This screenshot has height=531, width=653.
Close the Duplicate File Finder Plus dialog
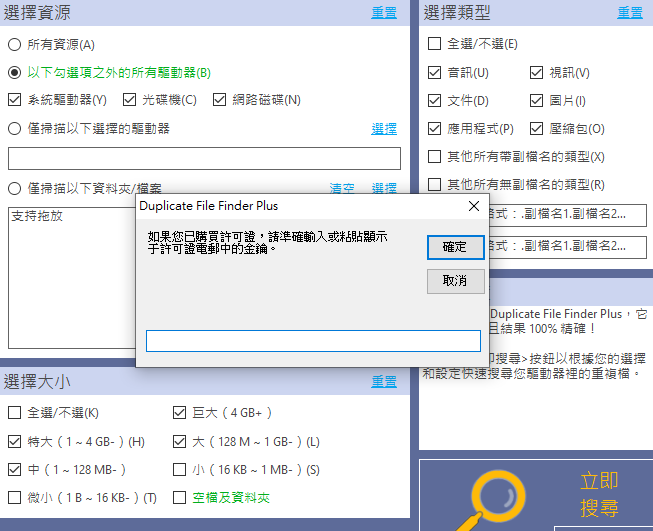click(x=474, y=206)
